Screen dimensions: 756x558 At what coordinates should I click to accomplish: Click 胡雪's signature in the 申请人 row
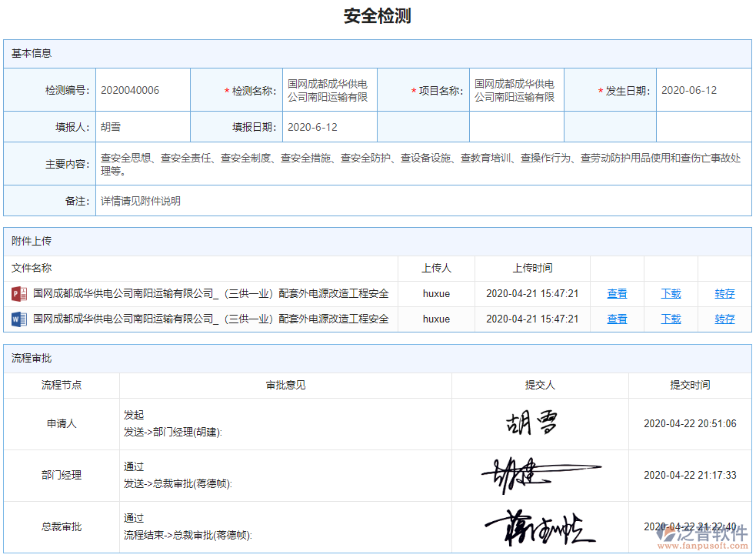(531, 423)
